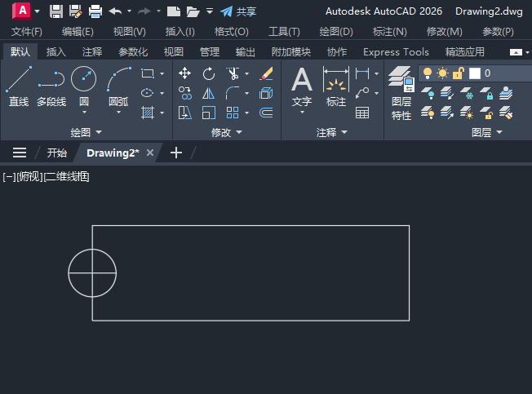Open the application menu A dropdown
The height and width of the screenshot is (394, 532).
click(x=38, y=11)
